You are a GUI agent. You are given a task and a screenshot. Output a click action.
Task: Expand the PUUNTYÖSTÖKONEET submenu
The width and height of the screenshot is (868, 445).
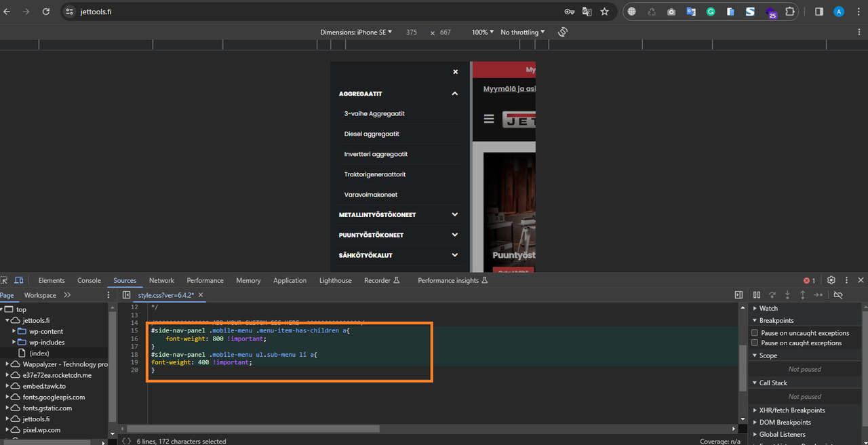tap(454, 235)
